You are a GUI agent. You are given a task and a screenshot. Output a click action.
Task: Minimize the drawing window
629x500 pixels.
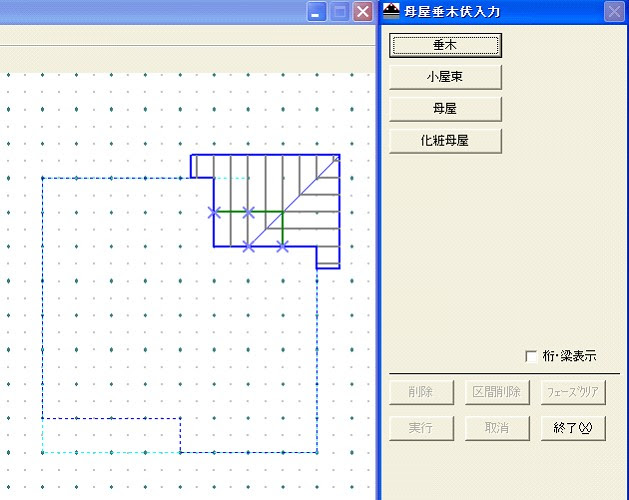[x=316, y=12]
